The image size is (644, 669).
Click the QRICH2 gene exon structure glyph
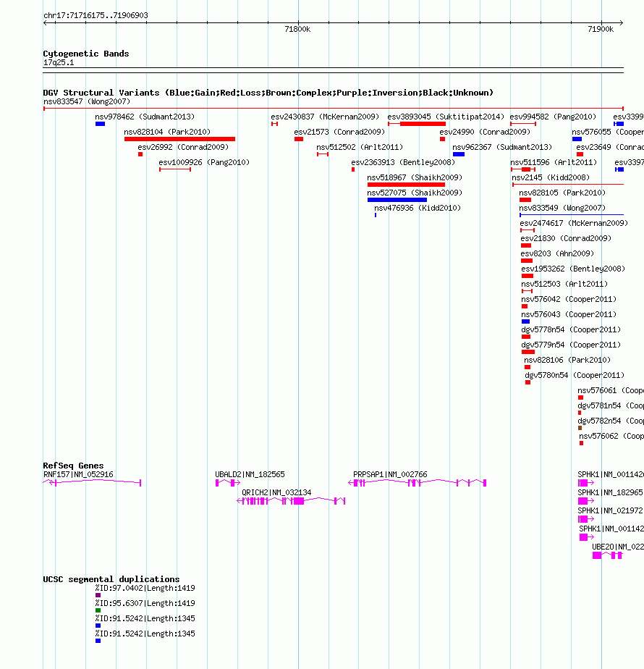pos(291,501)
